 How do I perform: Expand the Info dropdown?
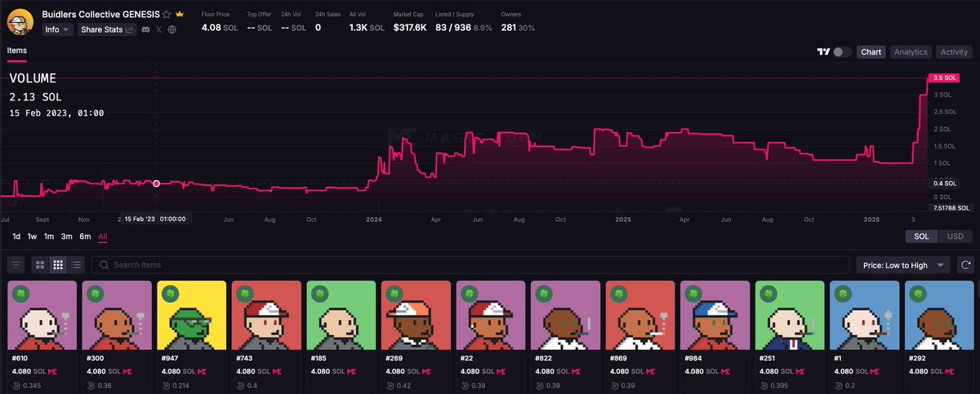57,29
